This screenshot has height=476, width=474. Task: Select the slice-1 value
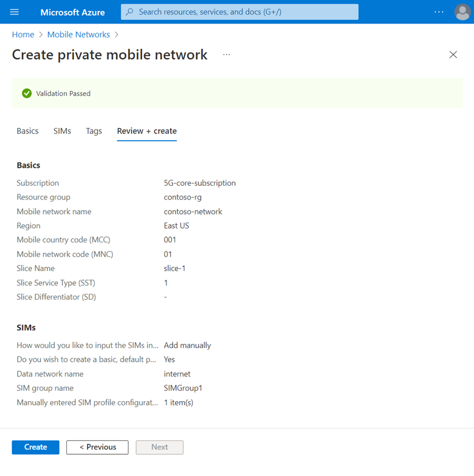pyautogui.click(x=174, y=268)
